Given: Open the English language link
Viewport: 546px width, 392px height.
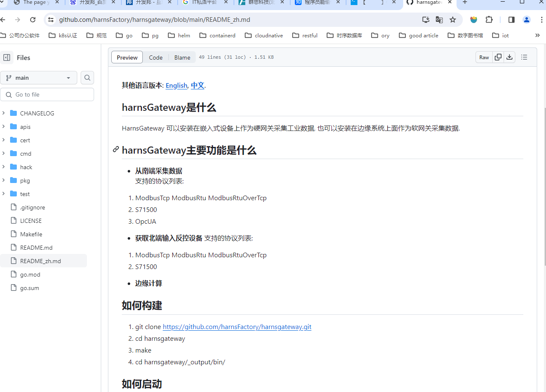Looking at the screenshot, I should (176, 86).
